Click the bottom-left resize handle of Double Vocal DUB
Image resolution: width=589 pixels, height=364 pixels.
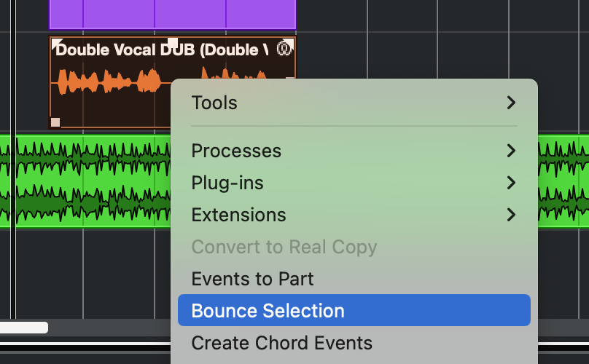(55, 122)
